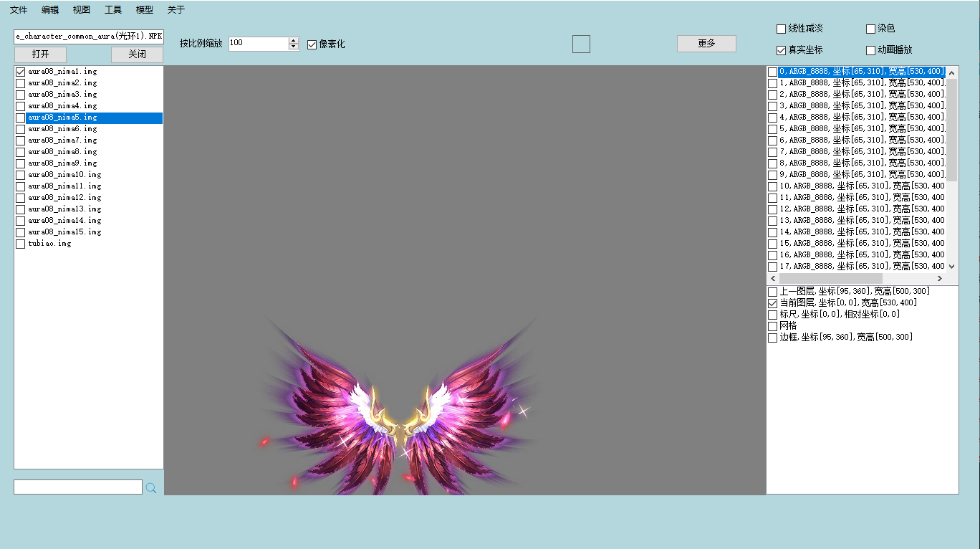Select aura08_nima10.img in file list
980x549 pixels.
click(x=64, y=175)
